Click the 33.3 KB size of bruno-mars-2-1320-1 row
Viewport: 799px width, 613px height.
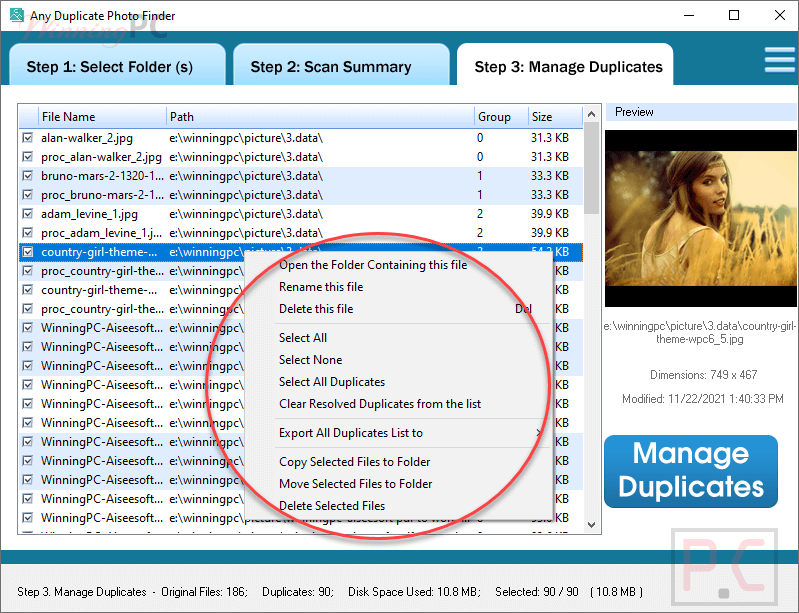(549, 176)
